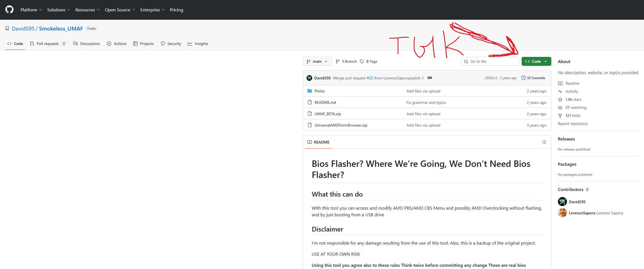Open the Actions tab

pyautogui.click(x=117, y=44)
